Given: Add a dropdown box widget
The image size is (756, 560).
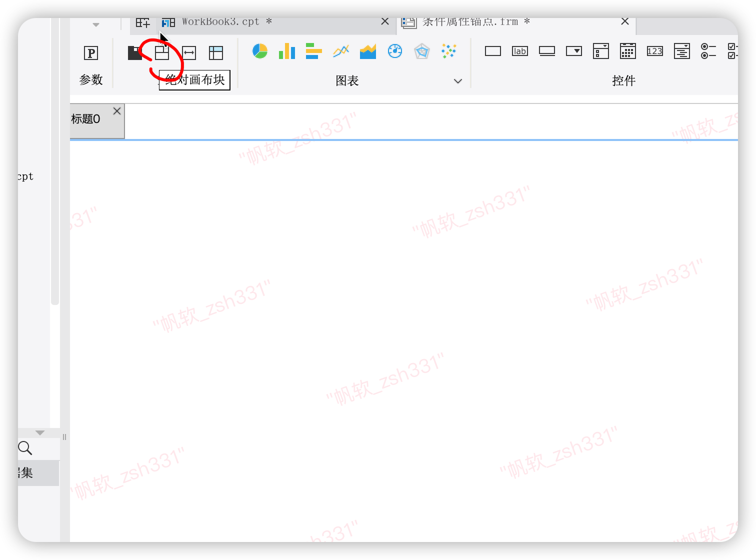Looking at the screenshot, I should (574, 51).
